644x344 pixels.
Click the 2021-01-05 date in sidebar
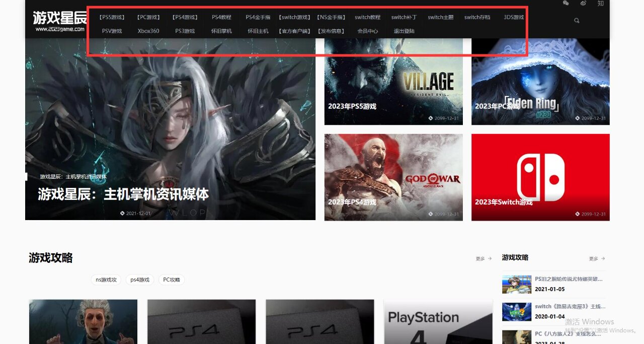pos(549,289)
